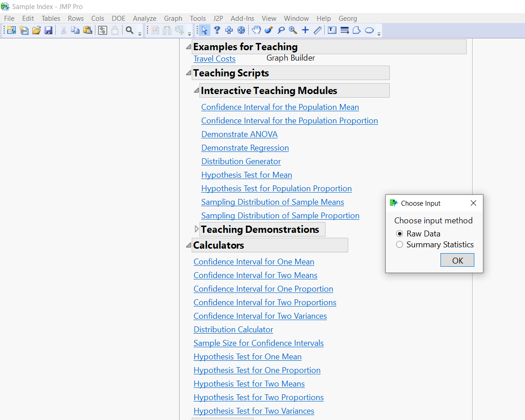Open Confidence Interval for Two Variances

tap(260, 316)
